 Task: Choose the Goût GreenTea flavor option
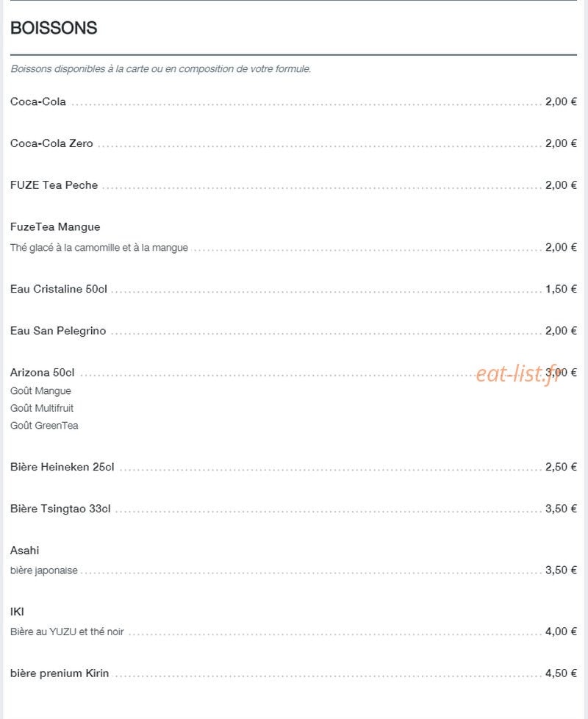pyautogui.click(x=44, y=426)
